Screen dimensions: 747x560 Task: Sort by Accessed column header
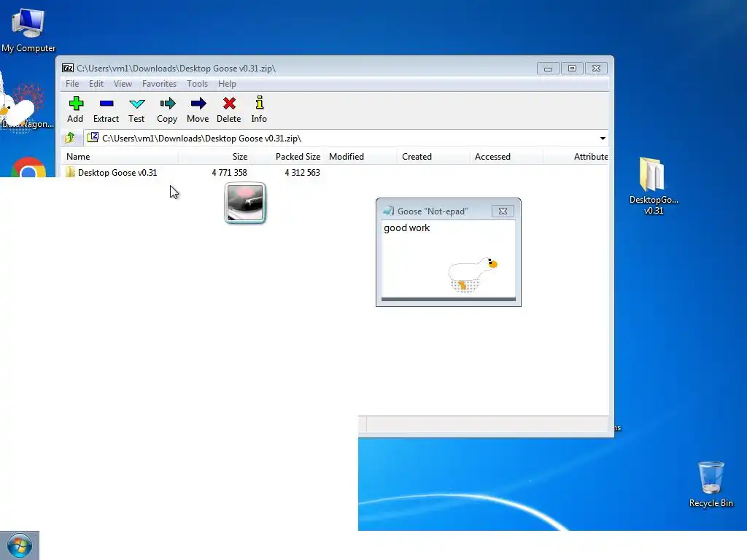506,157
